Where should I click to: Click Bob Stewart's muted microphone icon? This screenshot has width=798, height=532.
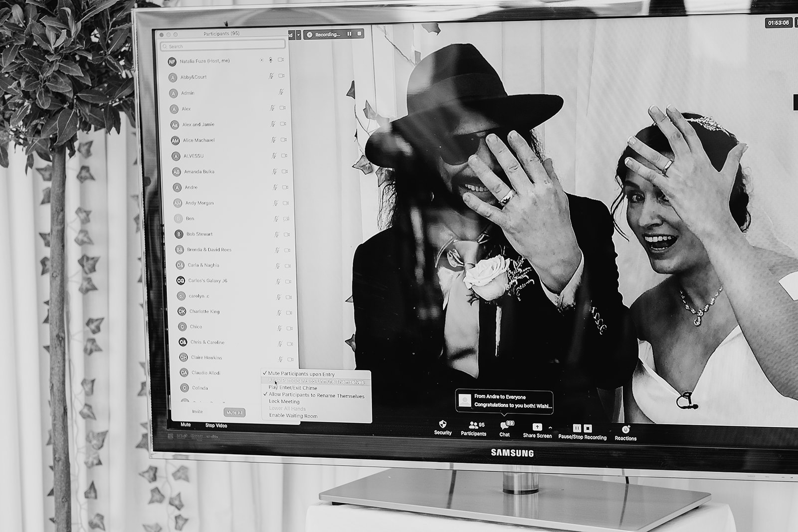click(276, 234)
